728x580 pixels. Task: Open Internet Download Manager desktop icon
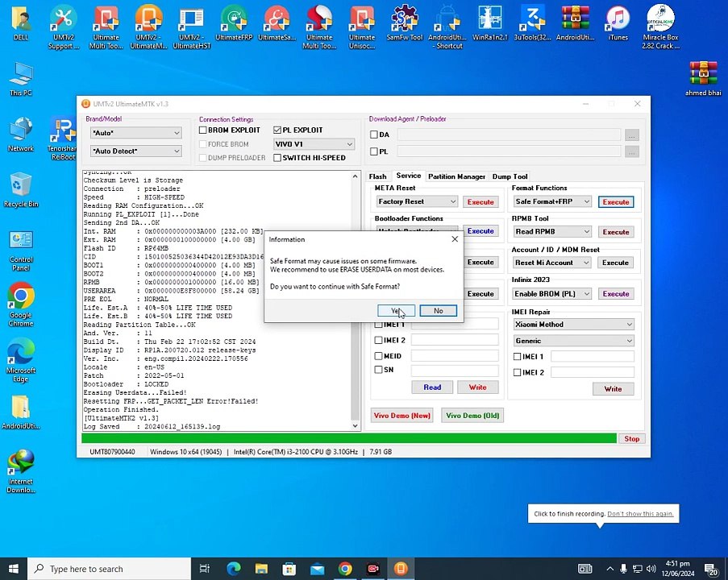[x=21, y=471]
